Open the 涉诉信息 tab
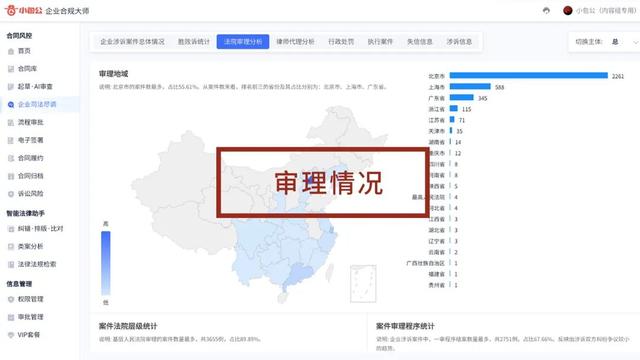 (459, 42)
